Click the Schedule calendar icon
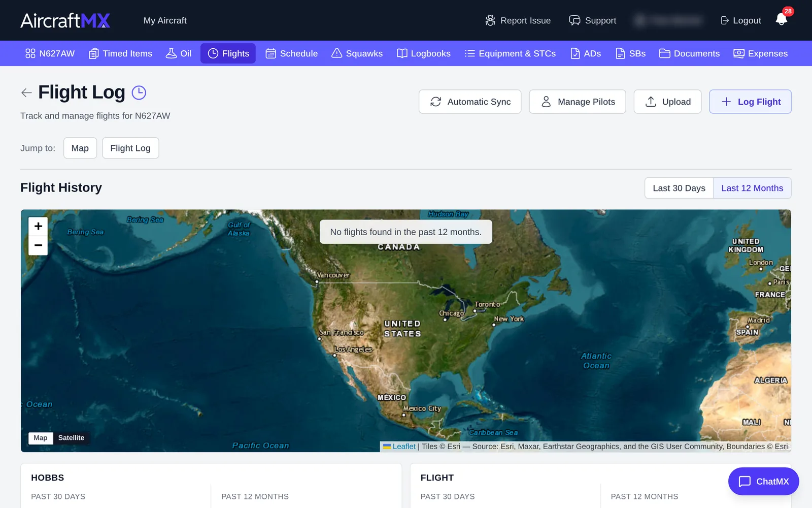This screenshot has width=812, height=508. pos(271,53)
